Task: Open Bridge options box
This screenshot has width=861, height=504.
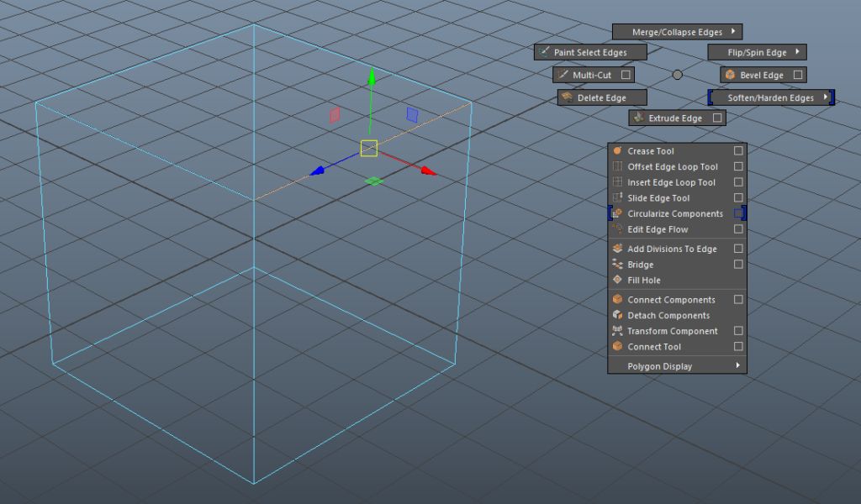Action: click(x=738, y=265)
